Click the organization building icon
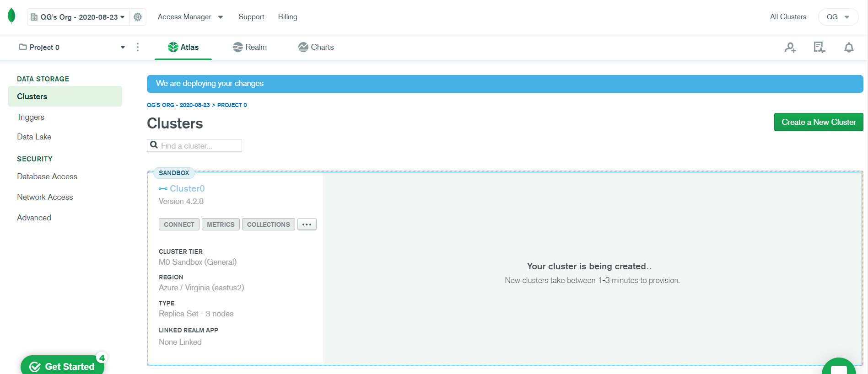The width and height of the screenshot is (868, 374). (x=34, y=17)
